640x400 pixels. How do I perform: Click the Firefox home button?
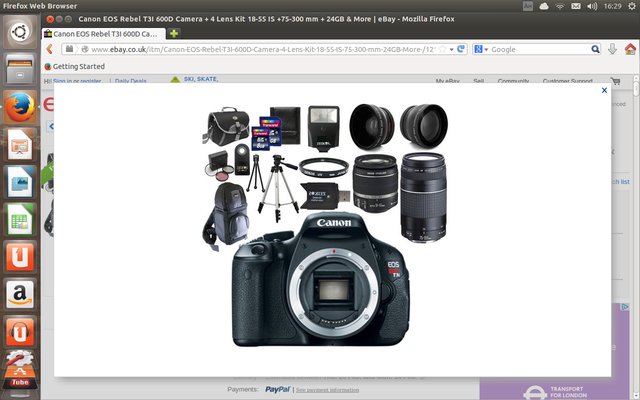click(x=629, y=49)
